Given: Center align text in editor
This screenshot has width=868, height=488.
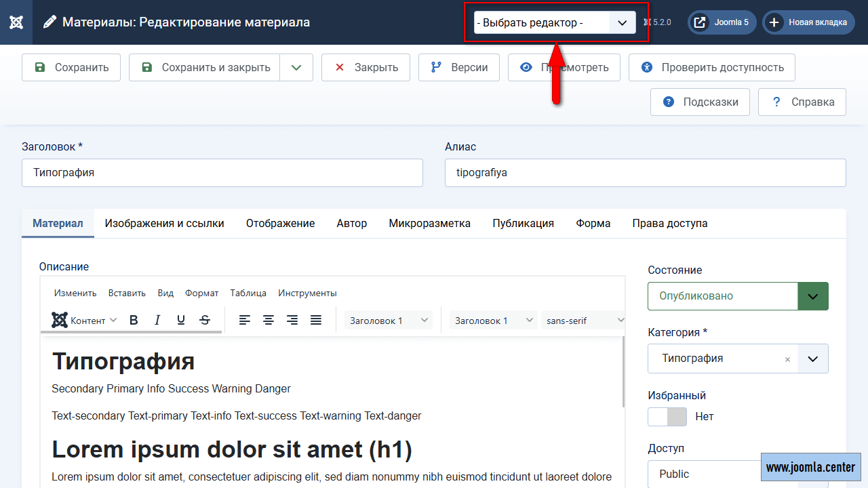Looking at the screenshot, I should [269, 321].
